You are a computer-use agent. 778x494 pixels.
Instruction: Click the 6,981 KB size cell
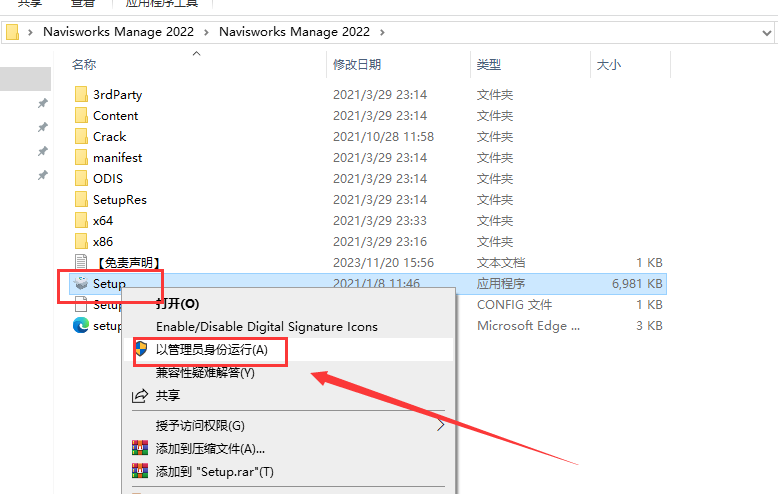637,283
